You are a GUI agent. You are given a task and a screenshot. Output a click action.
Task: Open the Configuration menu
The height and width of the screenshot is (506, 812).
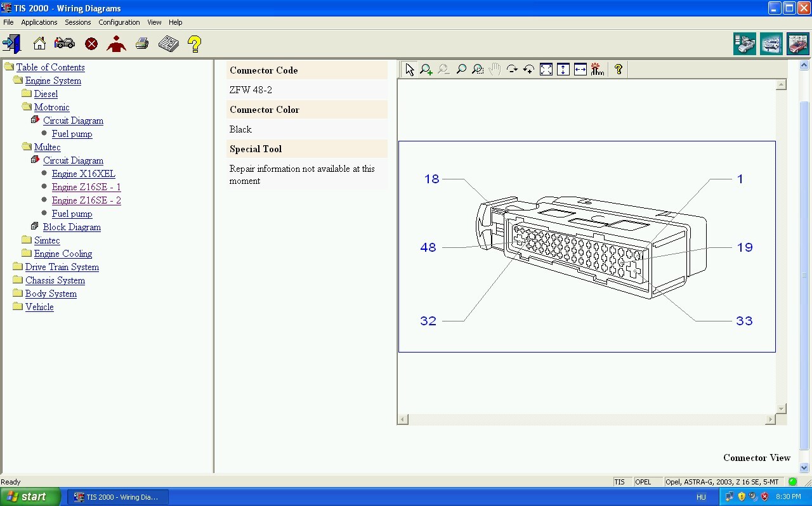pyautogui.click(x=119, y=22)
